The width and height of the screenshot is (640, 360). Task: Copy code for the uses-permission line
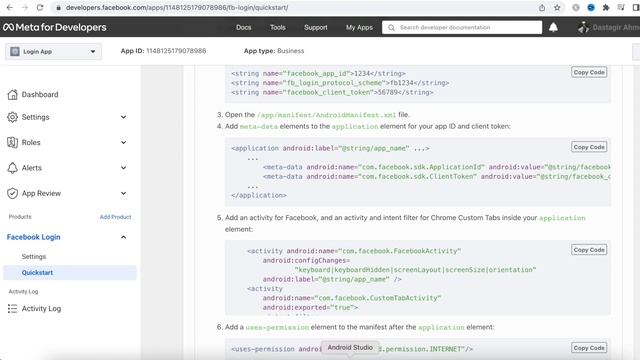point(589,348)
